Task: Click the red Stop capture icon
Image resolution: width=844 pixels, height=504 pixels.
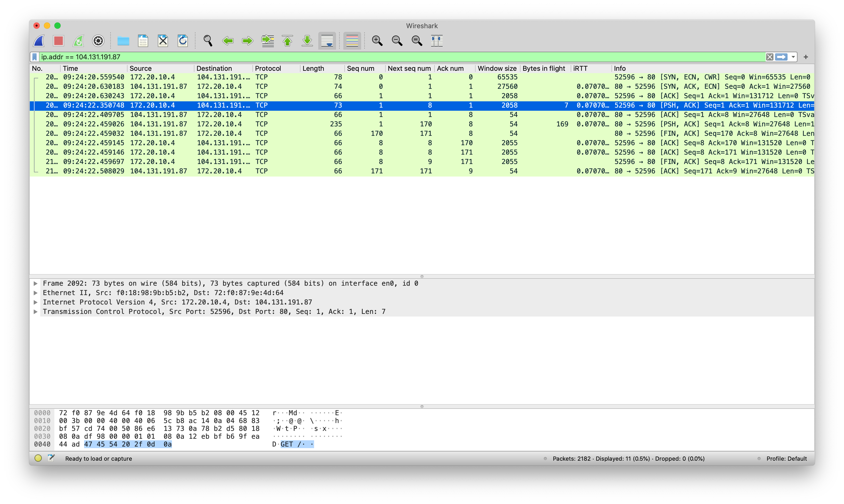Action: coord(58,41)
